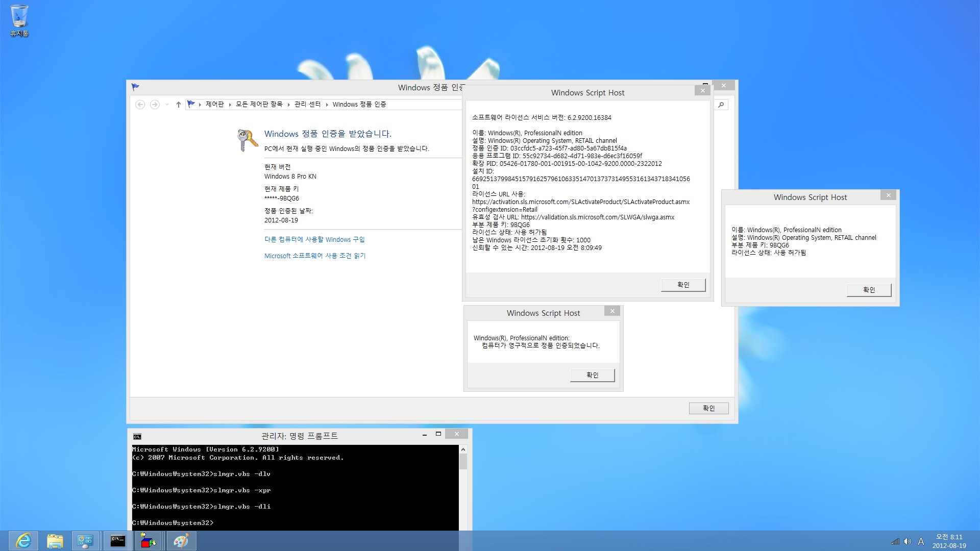Click '*****-9BQG6' product key text

[x=282, y=198]
